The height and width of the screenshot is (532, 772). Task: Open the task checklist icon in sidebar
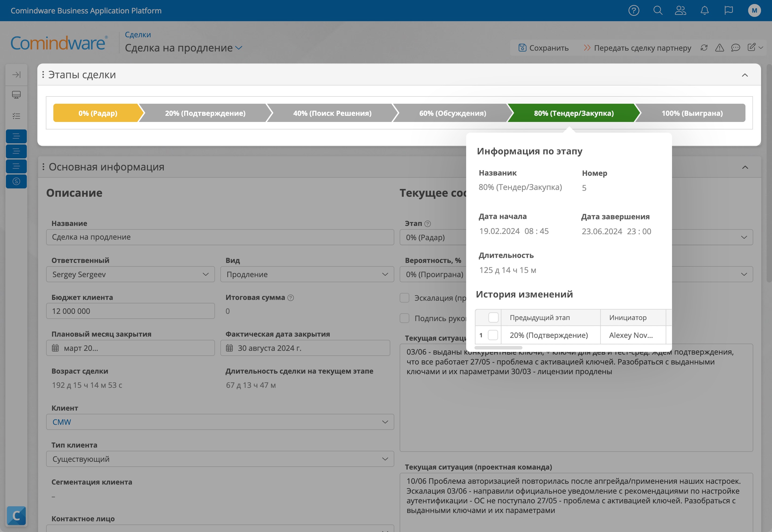click(16, 116)
